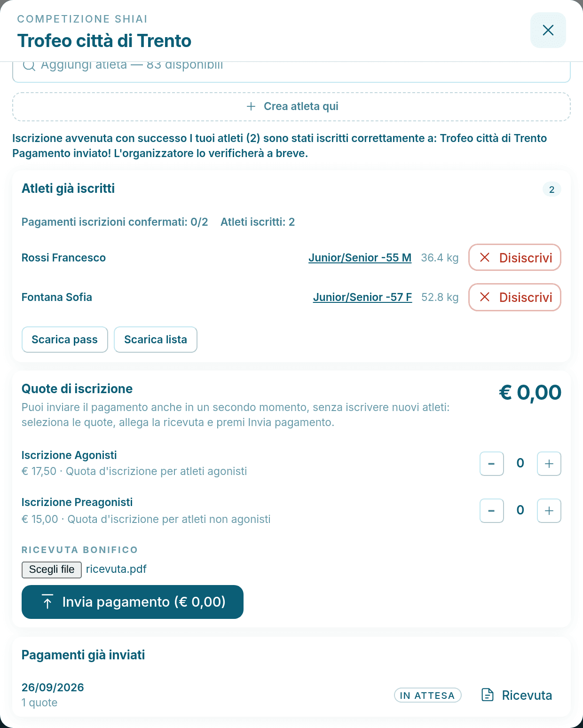The width and height of the screenshot is (583, 728).
Task: Click the IN ATTESA status badge
Action: [428, 696]
